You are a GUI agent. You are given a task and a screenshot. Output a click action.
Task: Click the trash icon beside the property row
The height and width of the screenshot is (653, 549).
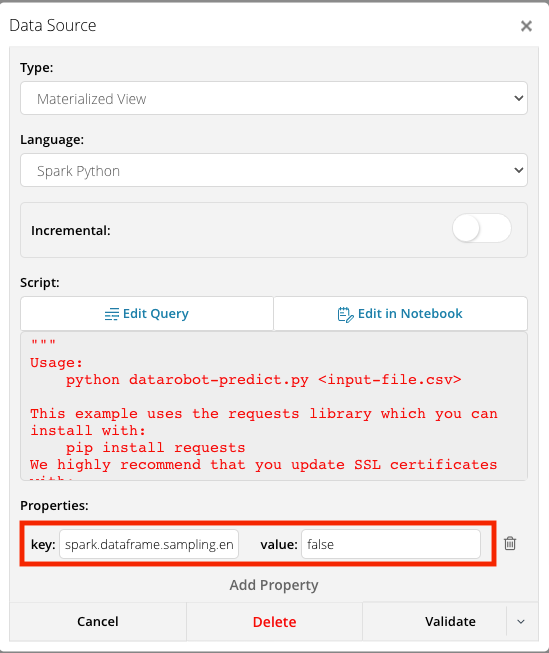(510, 543)
